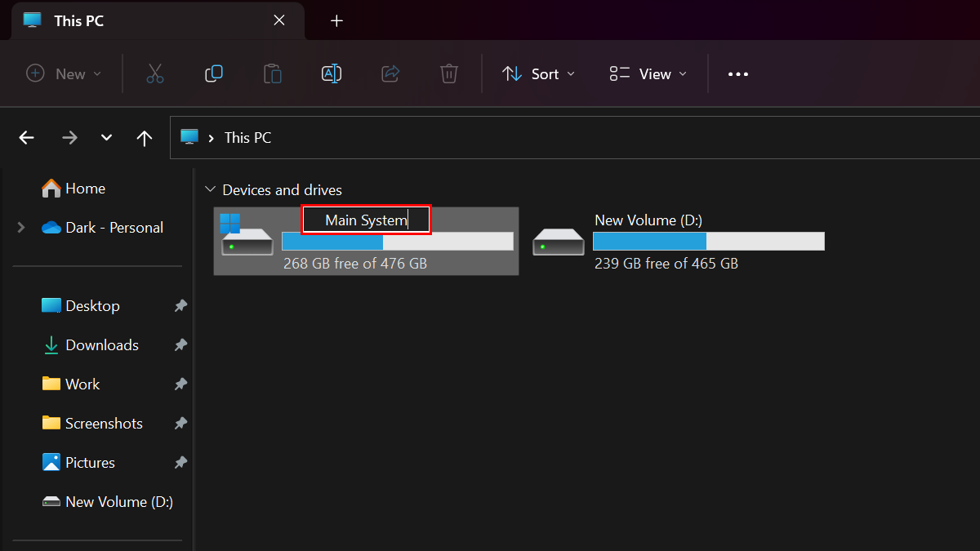The width and height of the screenshot is (980, 551).
Task: Open the Sort dropdown
Action: click(x=538, y=74)
